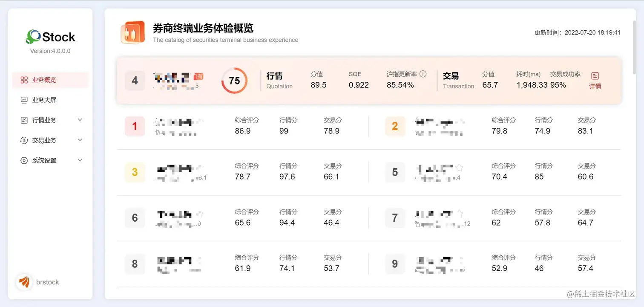Expand the 交易业务 sidebar section
The image size is (644, 307).
click(80, 140)
